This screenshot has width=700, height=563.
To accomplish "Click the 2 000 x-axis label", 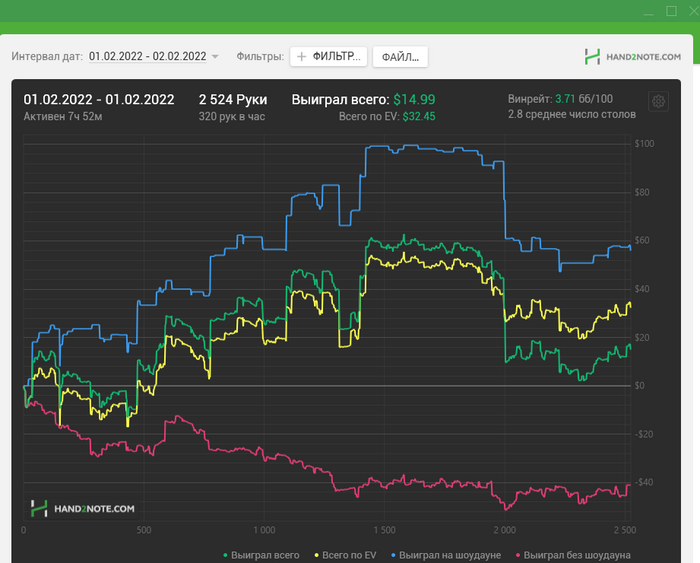I will click(505, 530).
